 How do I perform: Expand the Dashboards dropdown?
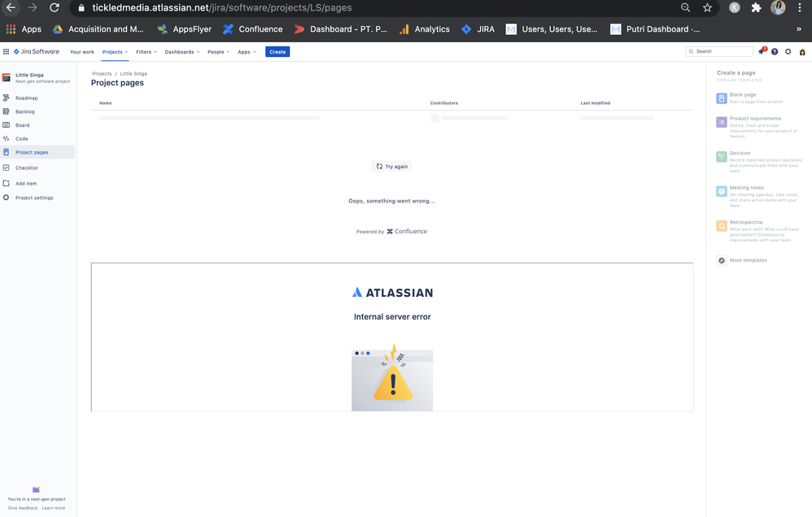point(182,52)
